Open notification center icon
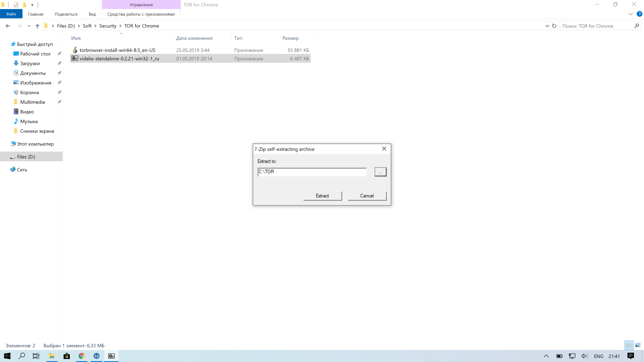The height and width of the screenshot is (362, 644). 631,356
